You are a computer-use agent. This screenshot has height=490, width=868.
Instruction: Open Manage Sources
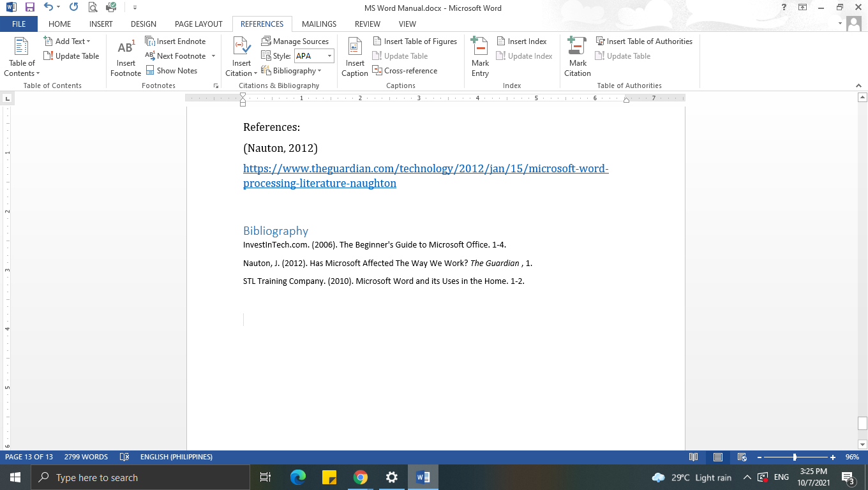click(295, 41)
